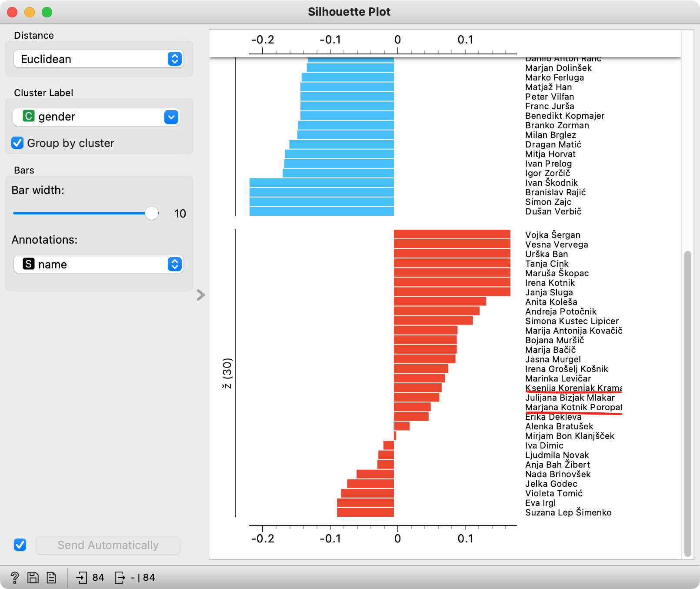
Task: Toggle the Group by cluster checkbox
Action: pyautogui.click(x=17, y=143)
